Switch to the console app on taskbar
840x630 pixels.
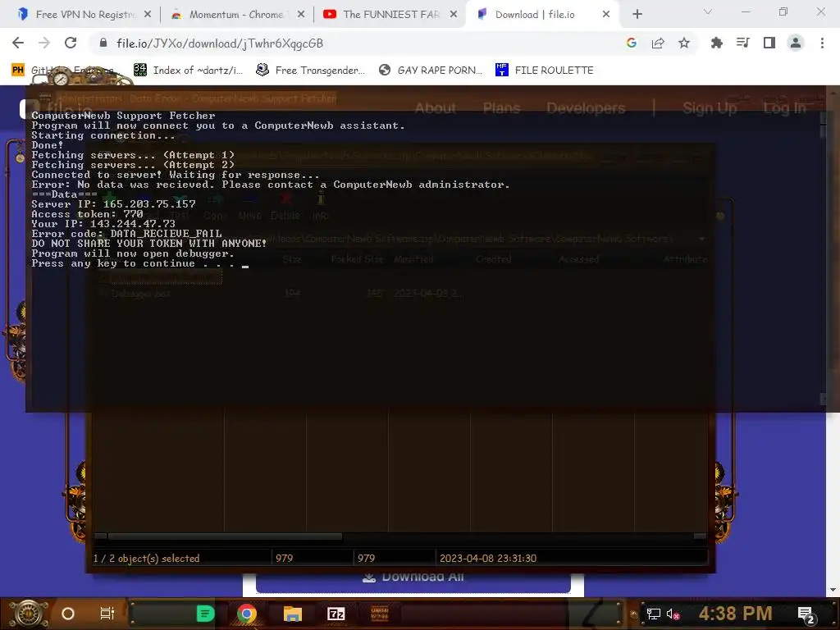[379, 614]
